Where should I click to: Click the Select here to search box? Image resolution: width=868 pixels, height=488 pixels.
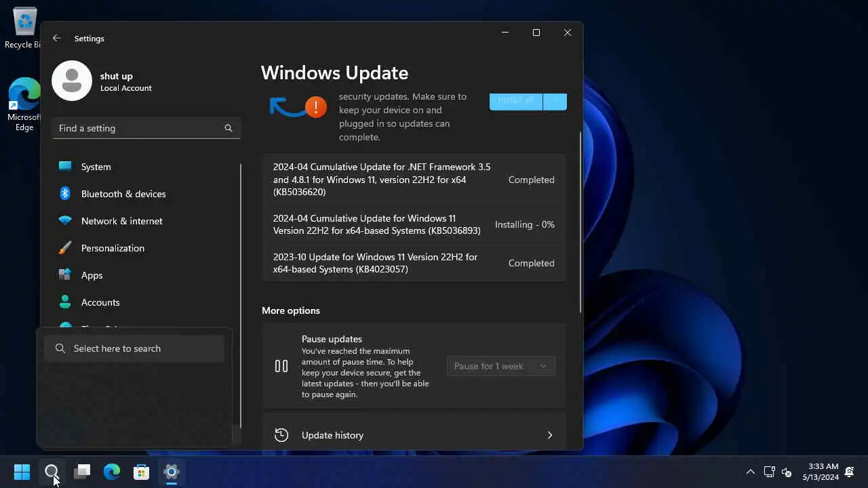pos(134,348)
